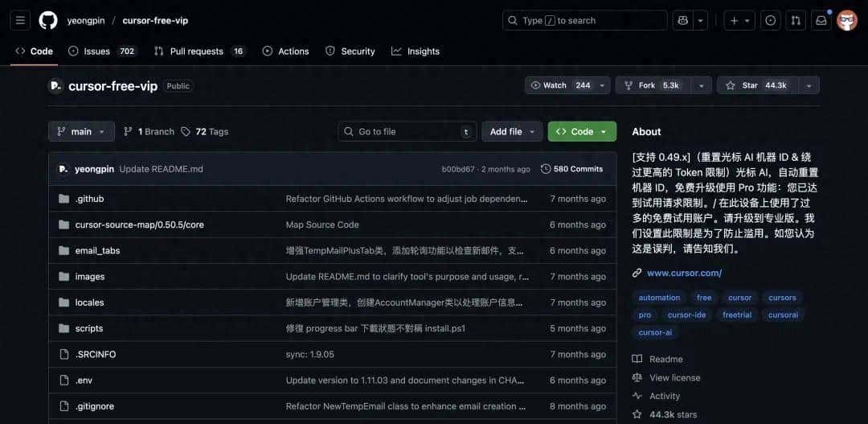Open the sync: 1.9.05 commit message
The image size is (868, 424).
point(310,354)
